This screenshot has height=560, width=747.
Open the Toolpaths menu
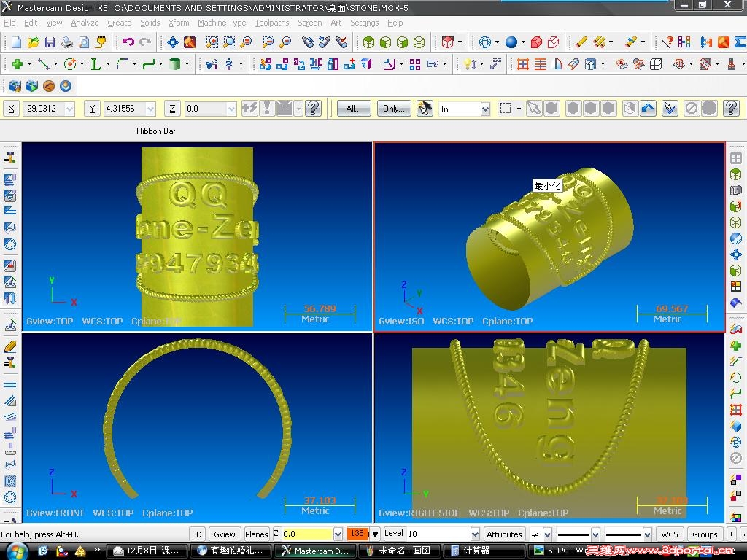point(272,23)
